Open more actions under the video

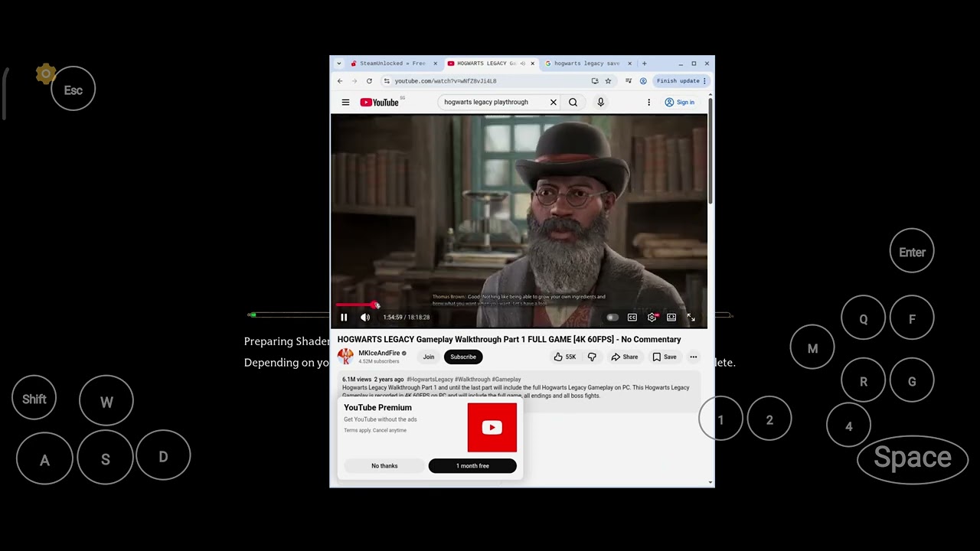tap(694, 357)
